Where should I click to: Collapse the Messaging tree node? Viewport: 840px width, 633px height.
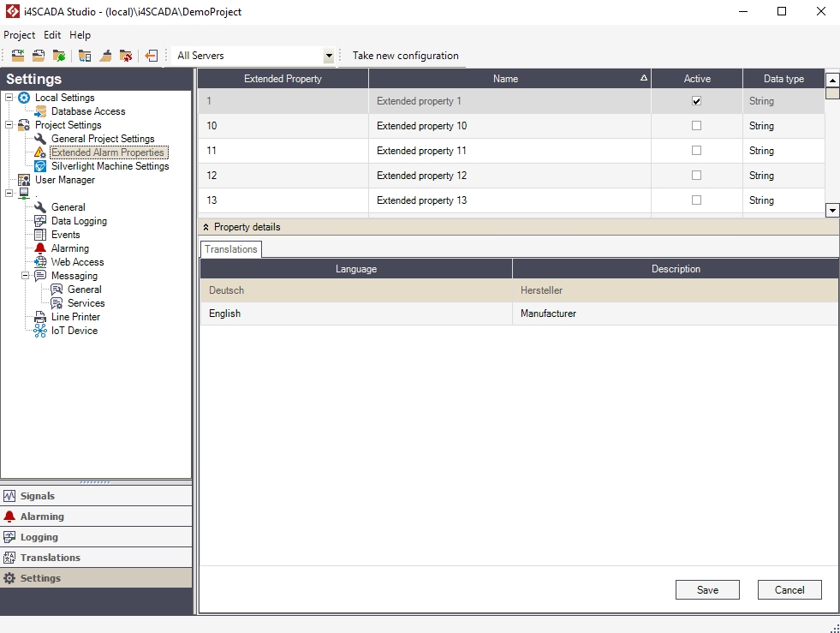click(x=26, y=276)
